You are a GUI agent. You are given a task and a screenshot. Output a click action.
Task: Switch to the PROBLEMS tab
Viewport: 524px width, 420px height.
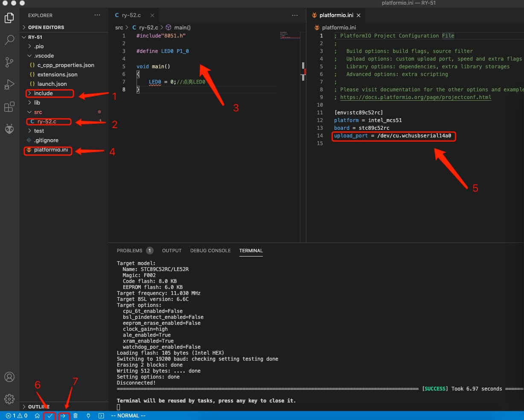[x=129, y=251]
